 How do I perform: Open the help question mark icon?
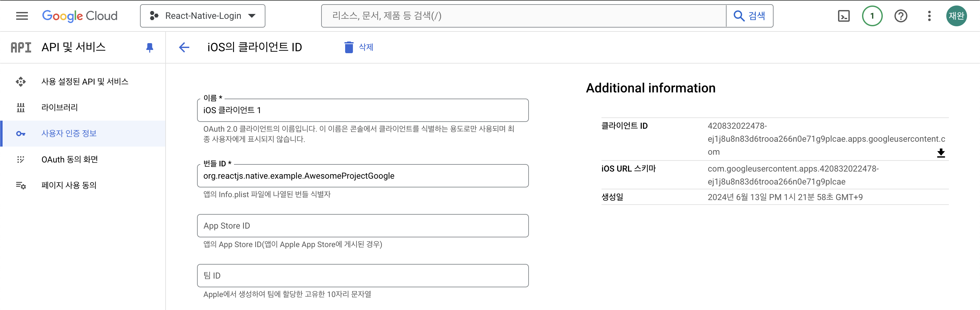[901, 16]
